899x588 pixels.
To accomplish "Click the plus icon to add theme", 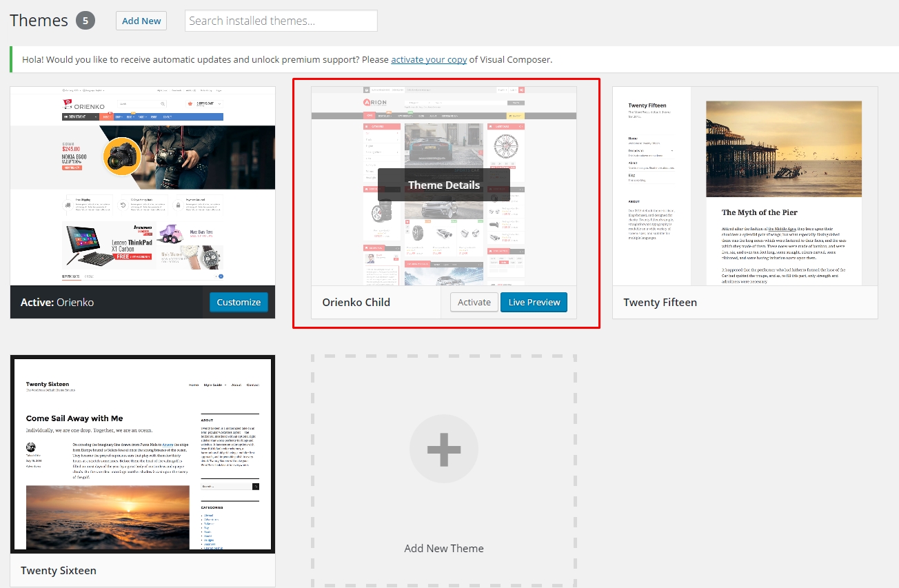I will coord(443,449).
